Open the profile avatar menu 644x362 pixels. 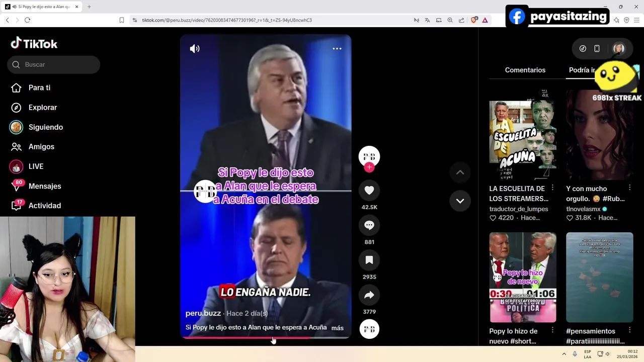[618, 49]
